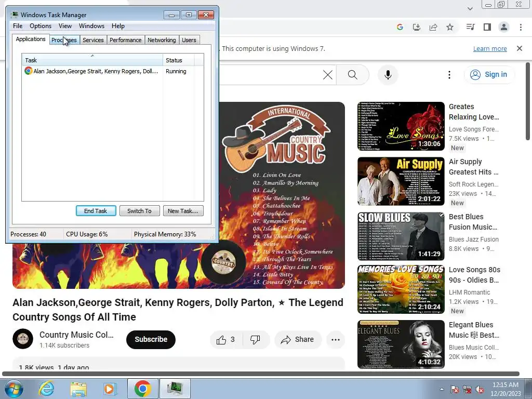Open the Processes tab in Task Manager
The width and height of the screenshot is (532, 399).
point(64,40)
